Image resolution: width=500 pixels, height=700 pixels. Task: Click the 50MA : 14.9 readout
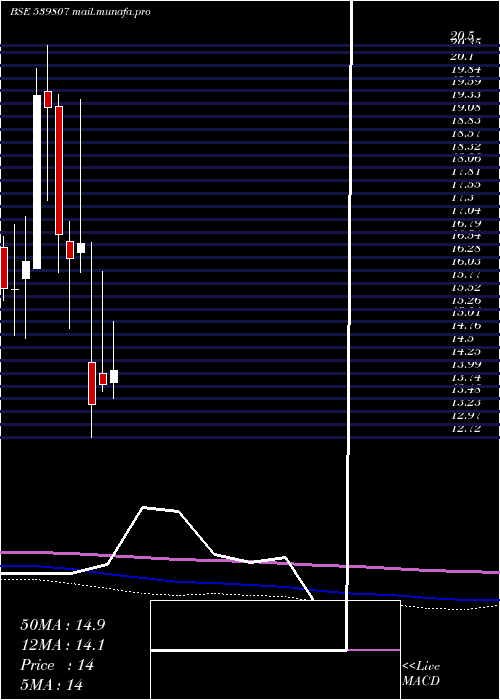click(x=63, y=625)
